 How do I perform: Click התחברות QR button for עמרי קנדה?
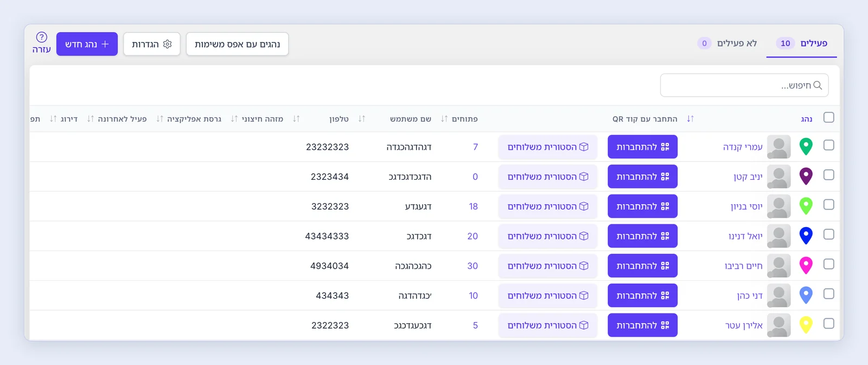coord(643,147)
